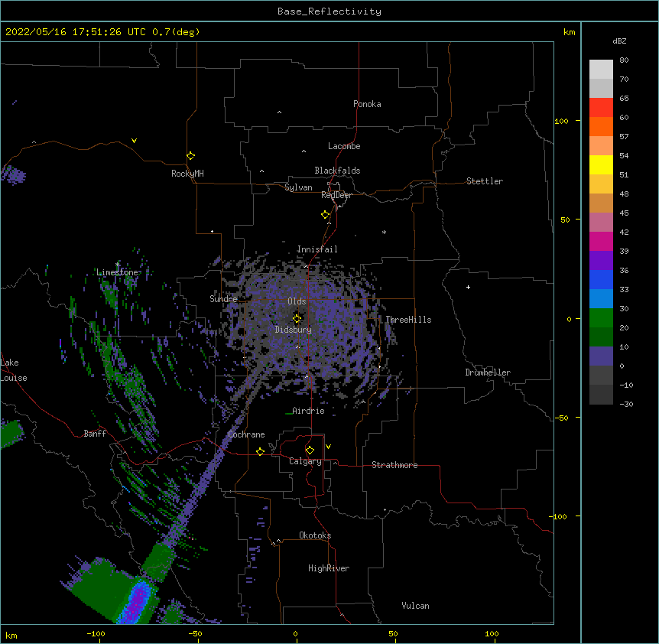Click the Okotoks town label
The image size is (659, 644).
click(x=315, y=535)
